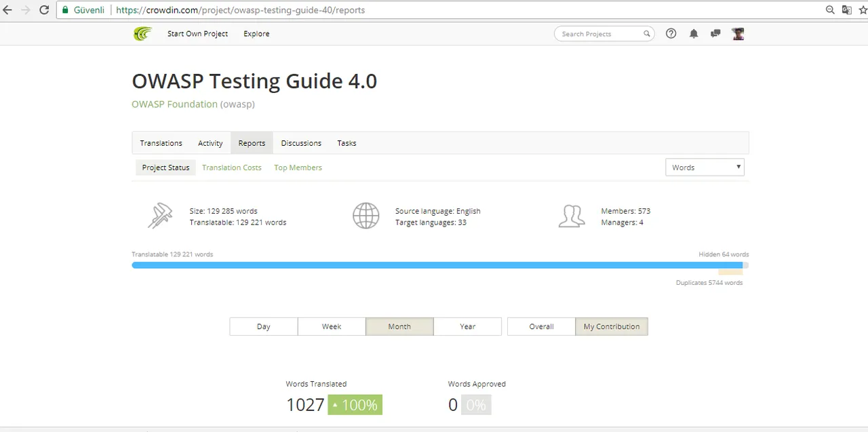The height and width of the screenshot is (432, 868).
Task: Open the Discussions tab
Action: (x=301, y=143)
